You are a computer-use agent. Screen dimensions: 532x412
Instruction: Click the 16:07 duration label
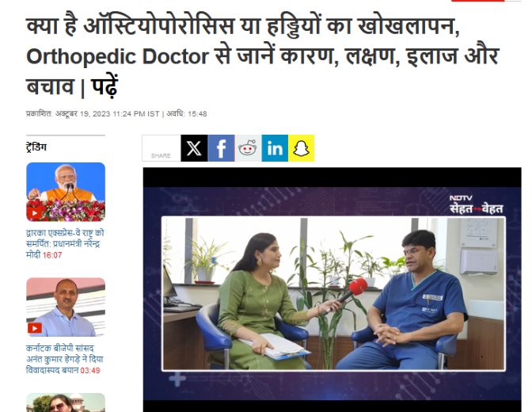pyautogui.click(x=52, y=255)
